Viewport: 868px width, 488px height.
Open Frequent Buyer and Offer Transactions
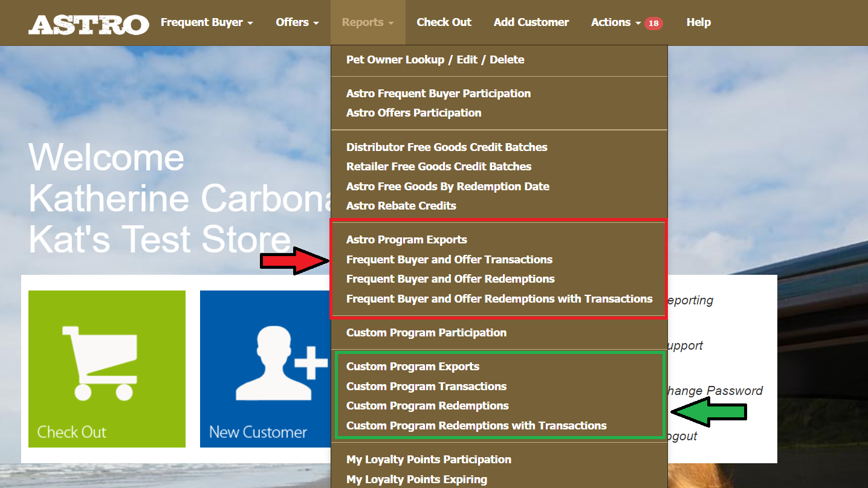pyautogui.click(x=449, y=259)
